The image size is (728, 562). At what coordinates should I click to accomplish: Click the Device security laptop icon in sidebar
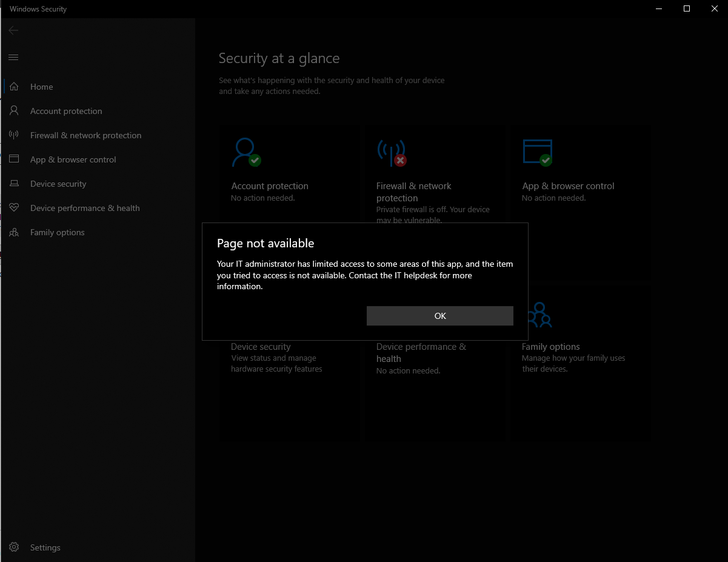[14, 184]
